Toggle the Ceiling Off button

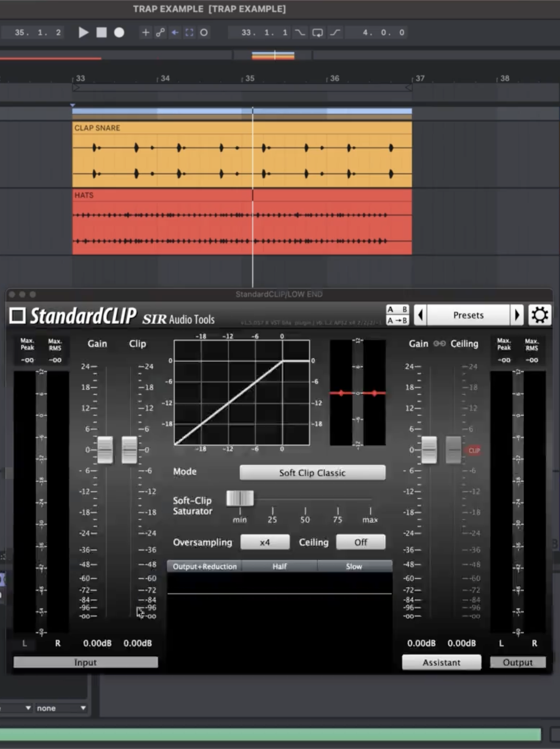[x=361, y=542]
